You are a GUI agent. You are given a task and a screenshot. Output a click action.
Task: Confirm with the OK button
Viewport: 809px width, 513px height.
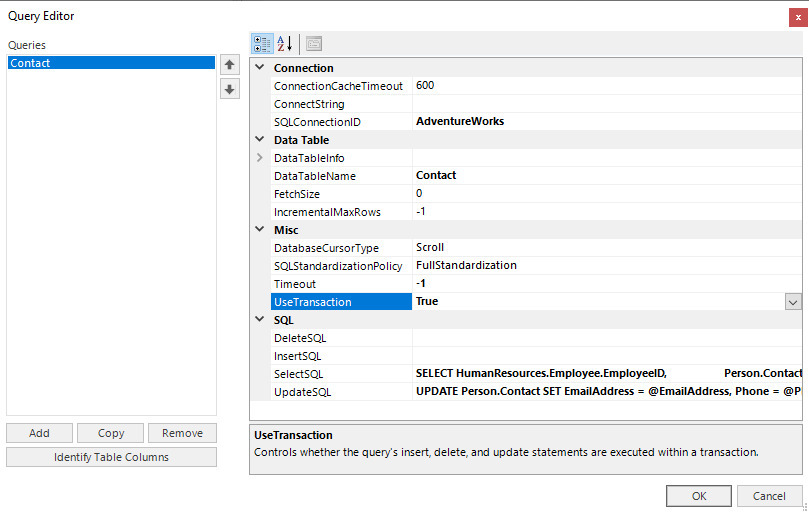tap(699, 496)
